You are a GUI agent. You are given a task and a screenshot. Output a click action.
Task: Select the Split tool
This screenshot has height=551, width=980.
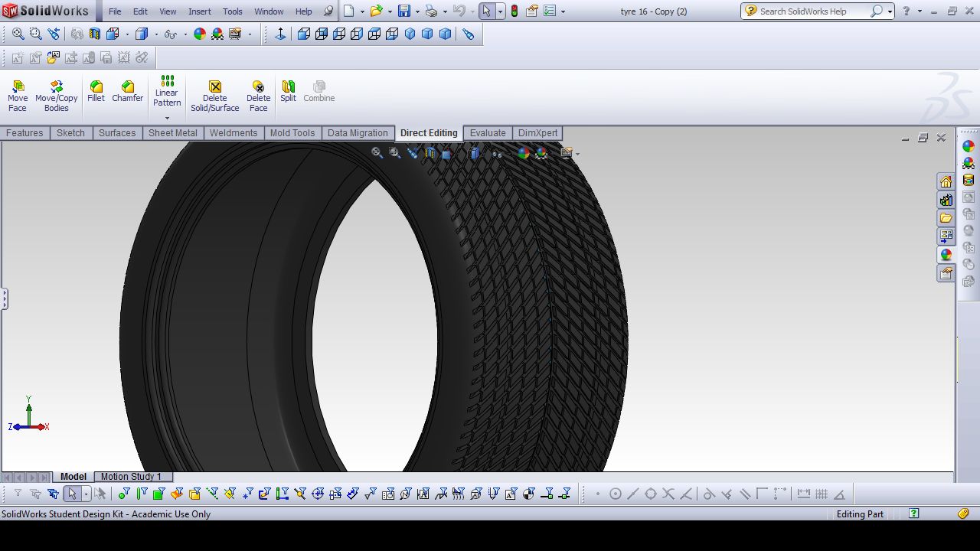tap(288, 92)
